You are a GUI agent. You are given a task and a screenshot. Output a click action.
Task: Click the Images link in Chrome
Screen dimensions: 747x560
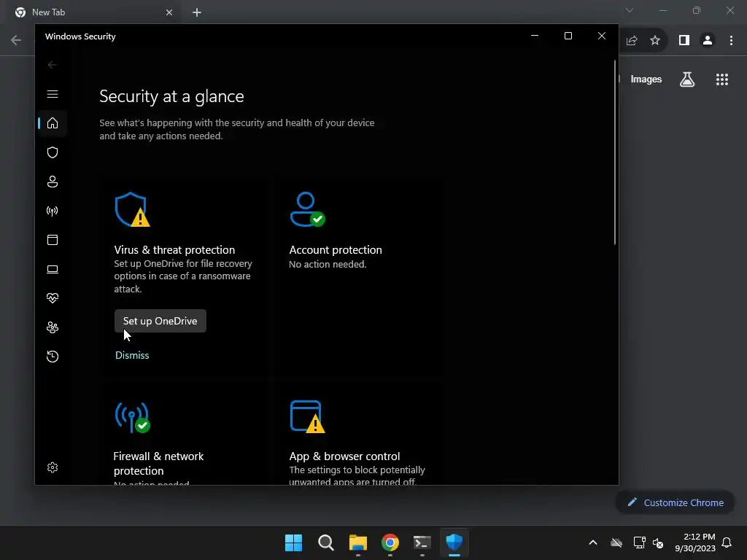click(646, 79)
